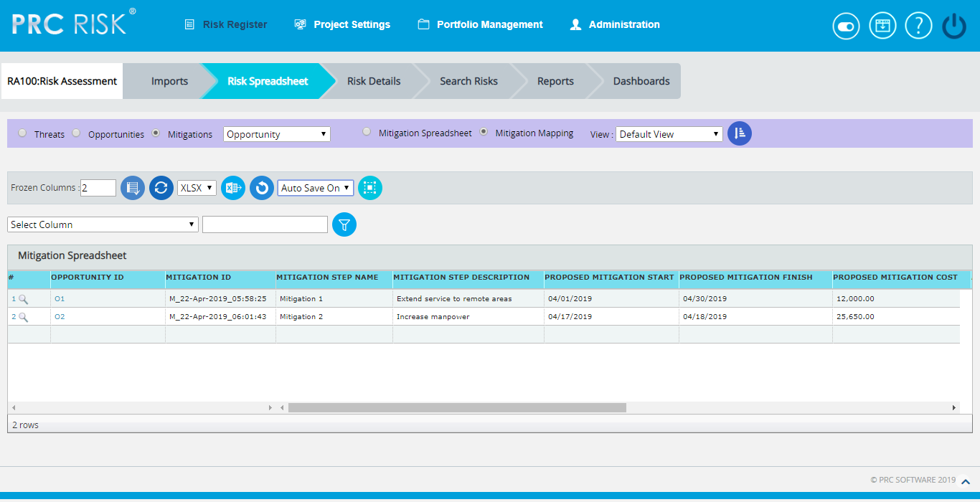Open the Administration menu

(615, 24)
